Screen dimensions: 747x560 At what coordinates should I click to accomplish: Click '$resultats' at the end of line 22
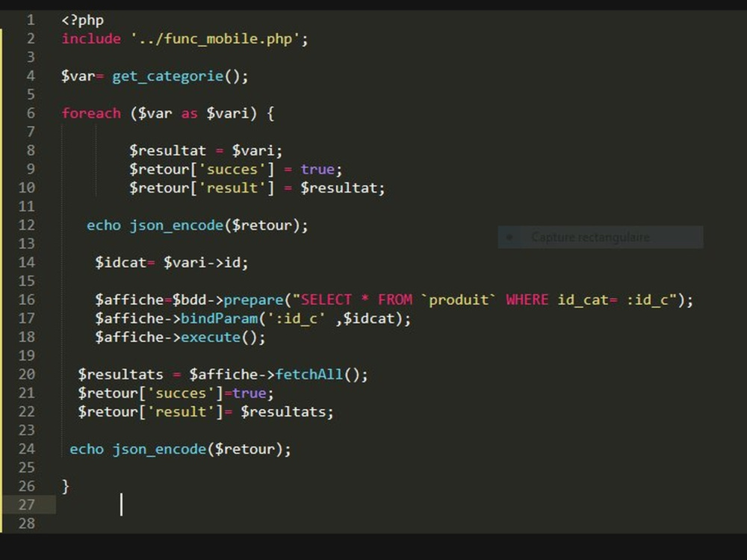pyautogui.click(x=283, y=411)
